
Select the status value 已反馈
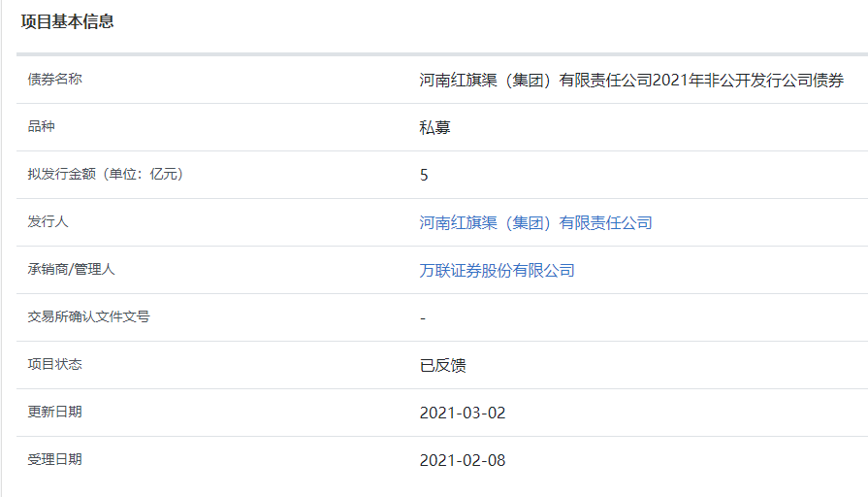click(442, 366)
